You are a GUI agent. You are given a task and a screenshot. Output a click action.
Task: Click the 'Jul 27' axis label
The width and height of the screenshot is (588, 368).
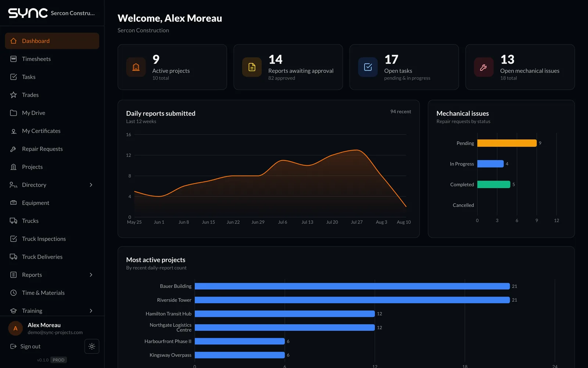point(357,222)
